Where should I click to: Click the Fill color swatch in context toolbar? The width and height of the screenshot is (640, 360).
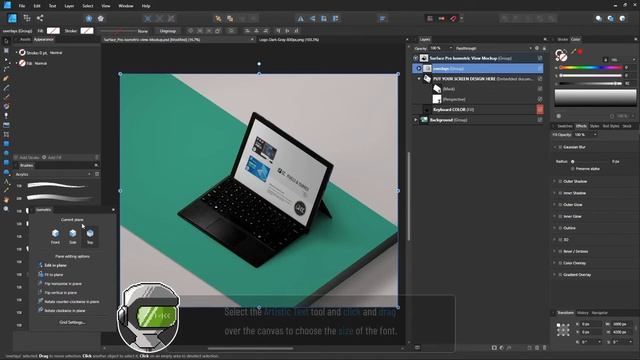53,31
